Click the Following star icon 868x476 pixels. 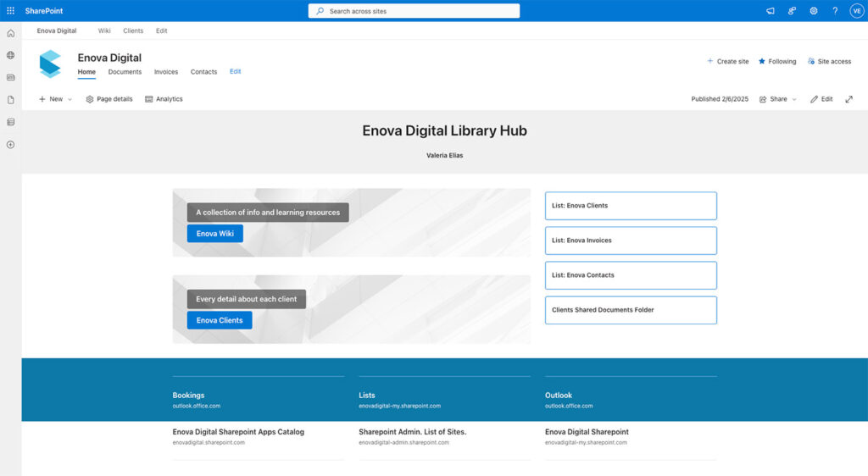click(762, 61)
